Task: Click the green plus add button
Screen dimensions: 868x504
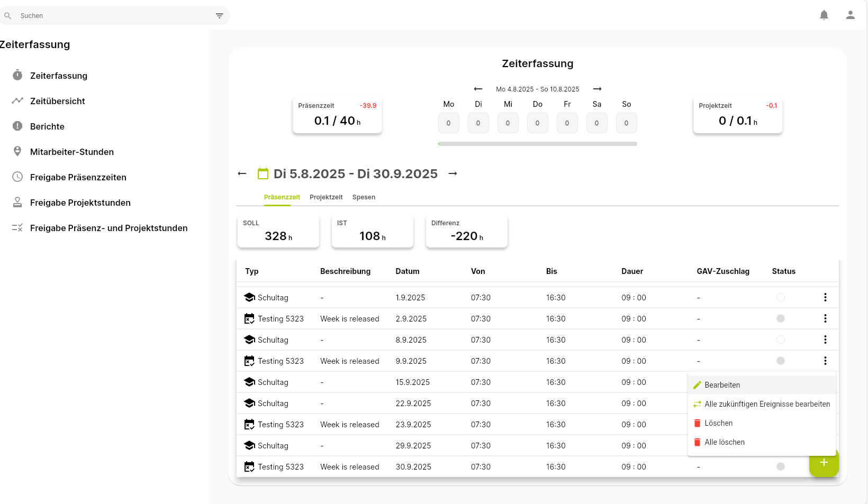Action: (824, 462)
